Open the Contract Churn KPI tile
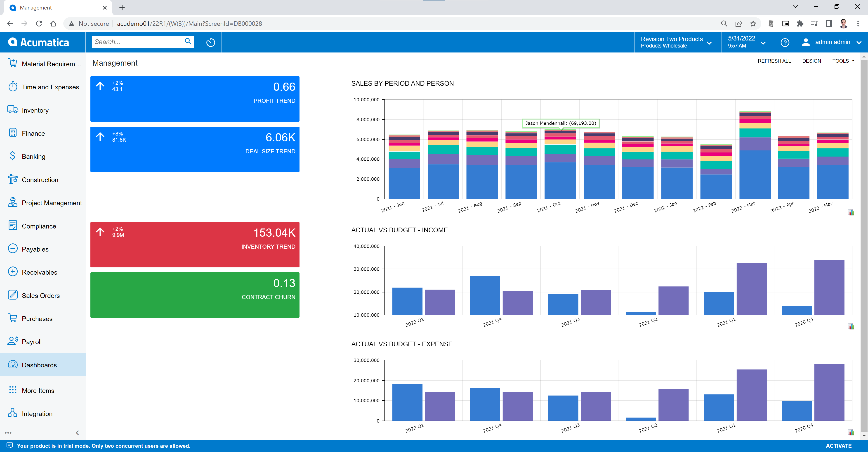This screenshot has width=868, height=452. pyautogui.click(x=195, y=295)
